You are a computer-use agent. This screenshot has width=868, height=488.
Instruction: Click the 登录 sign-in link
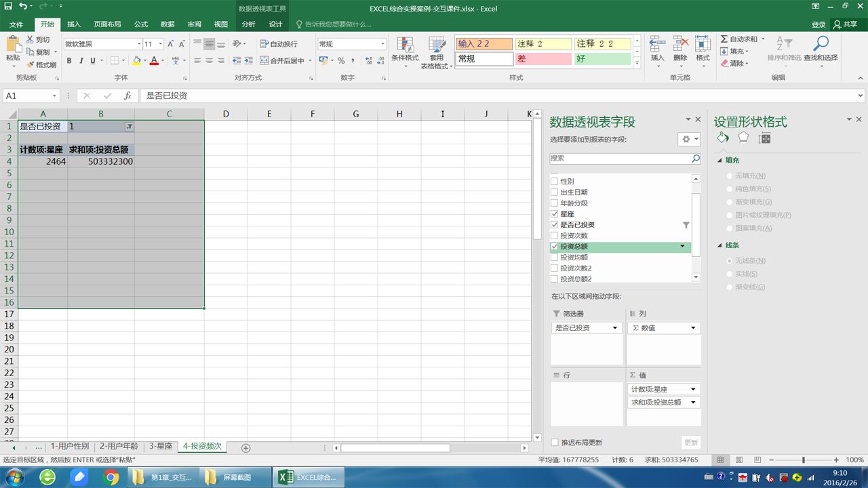[x=818, y=24]
